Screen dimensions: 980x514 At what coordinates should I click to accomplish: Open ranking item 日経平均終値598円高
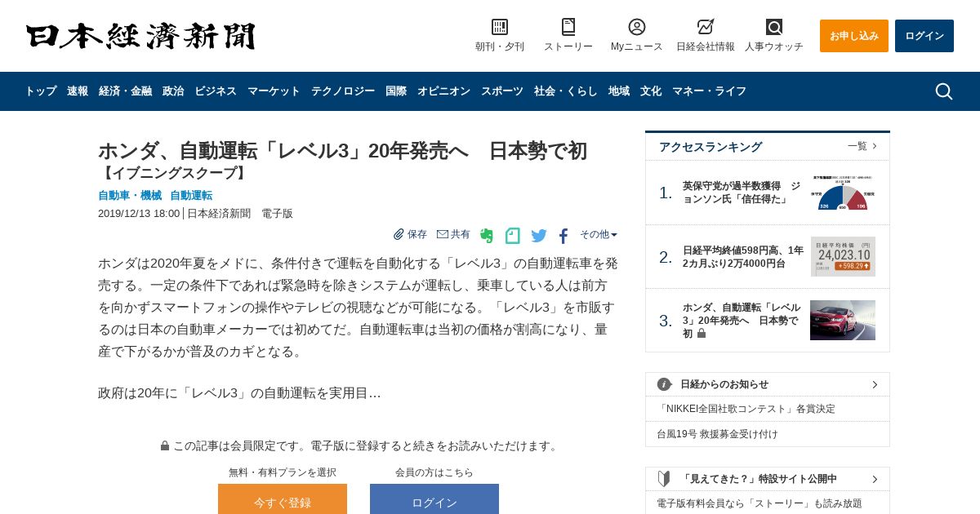[x=743, y=257]
